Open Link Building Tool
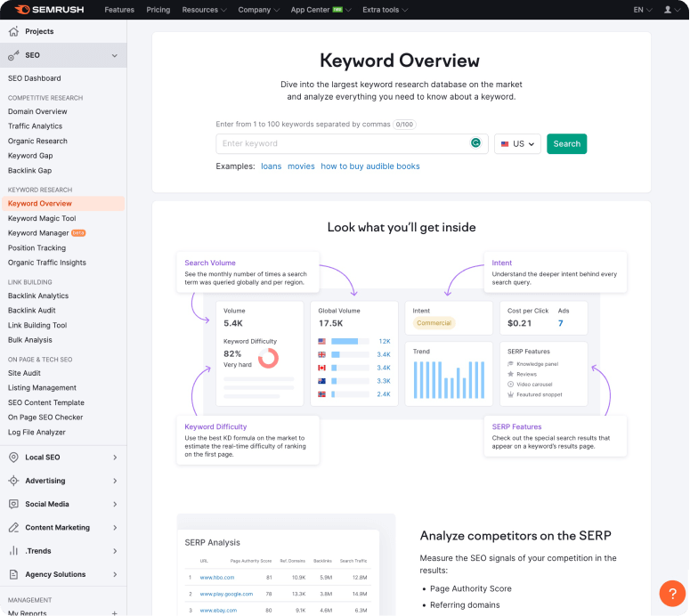 click(x=37, y=325)
